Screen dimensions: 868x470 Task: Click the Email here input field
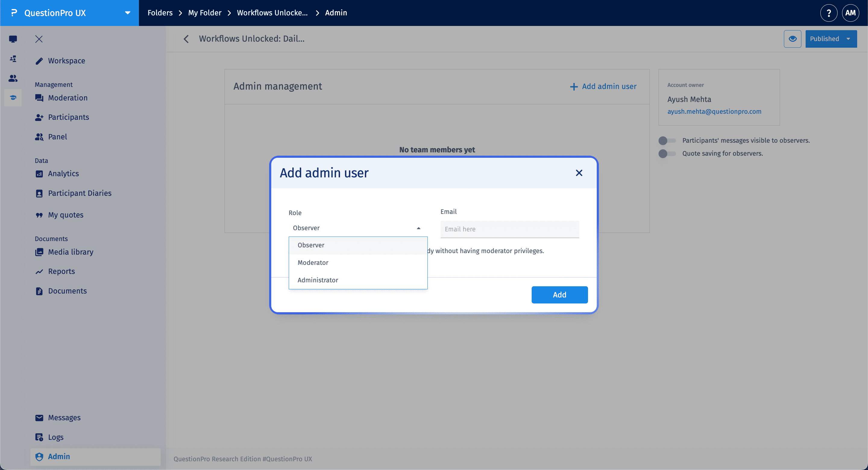(x=509, y=229)
